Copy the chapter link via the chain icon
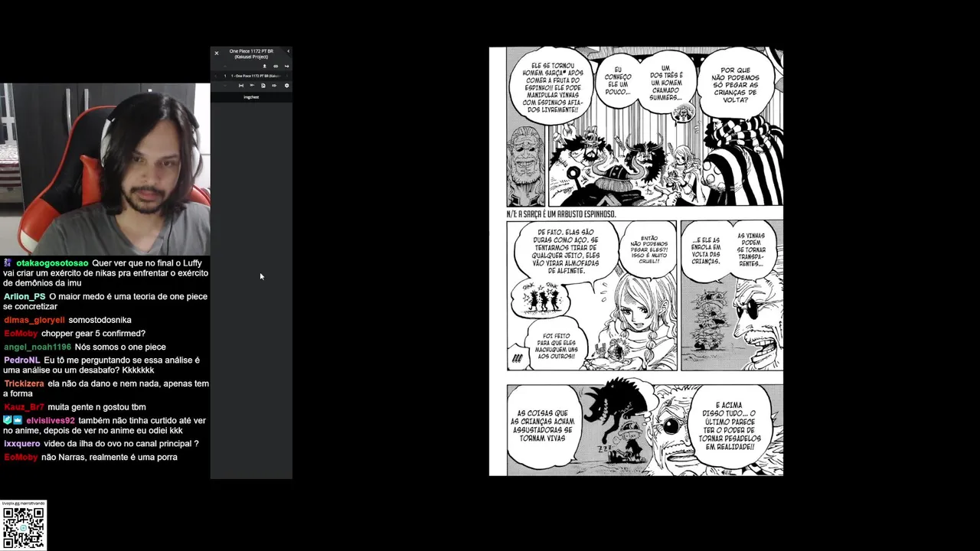980x551 pixels. click(276, 67)
